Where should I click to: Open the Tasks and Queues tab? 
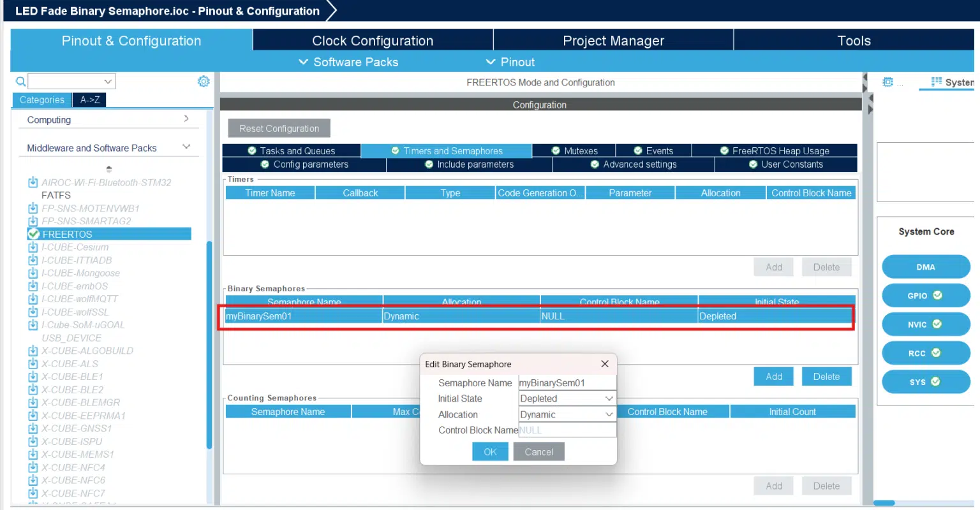[x=292, y=150]
